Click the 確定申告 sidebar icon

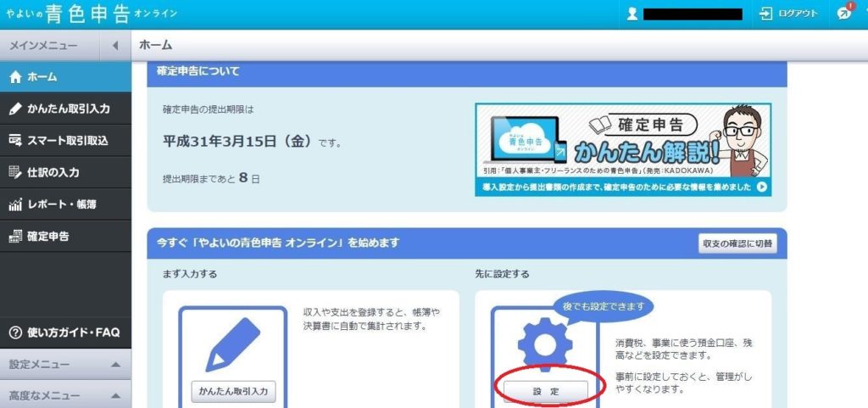coord(15,237)
